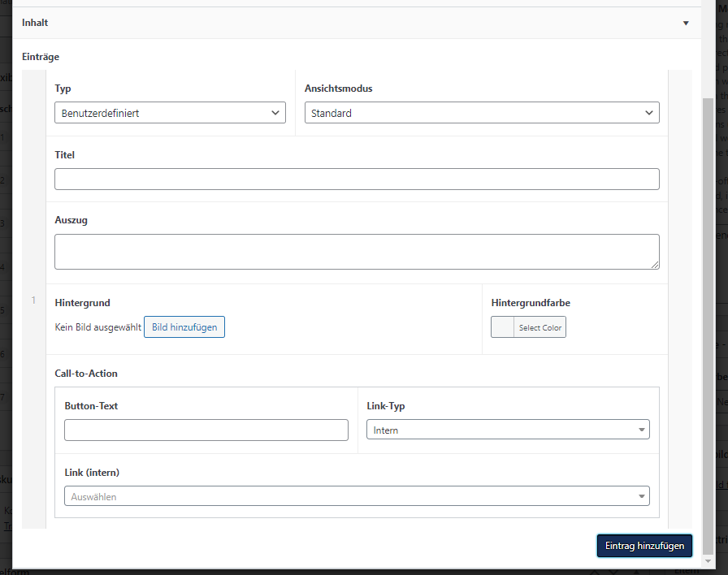Collapse the Inhalt panel using the triangle icon
Screen dimensions: 728x575
686,23
